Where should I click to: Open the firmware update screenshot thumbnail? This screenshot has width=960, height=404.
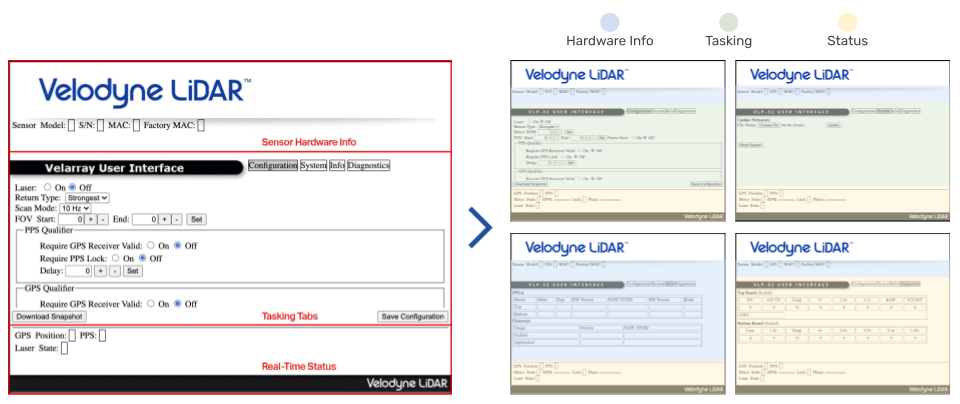[842, 141]
